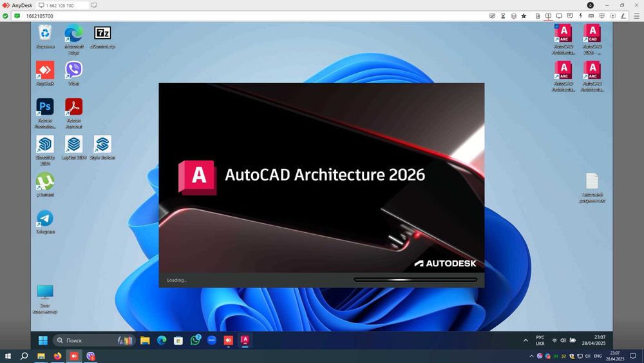Click AutoCAD Architecture icon on remote taskbar
The height and width of the screenshot is (363, 644).
[245, 340]
